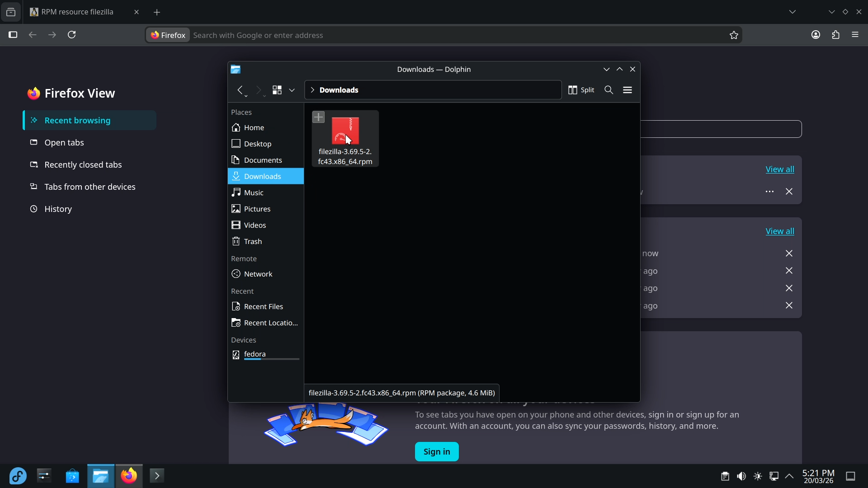
Task: Bookmark this page with star icon
Action: (734, 35)
